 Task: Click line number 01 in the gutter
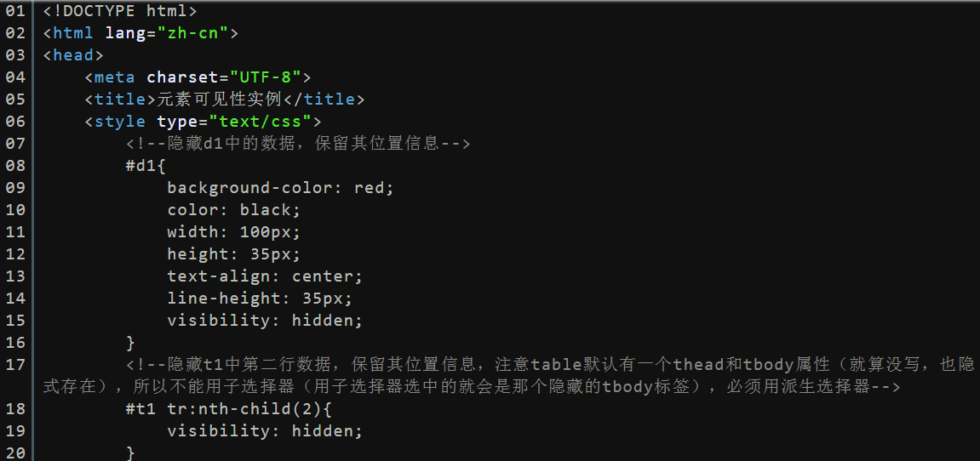pos(15,11)
